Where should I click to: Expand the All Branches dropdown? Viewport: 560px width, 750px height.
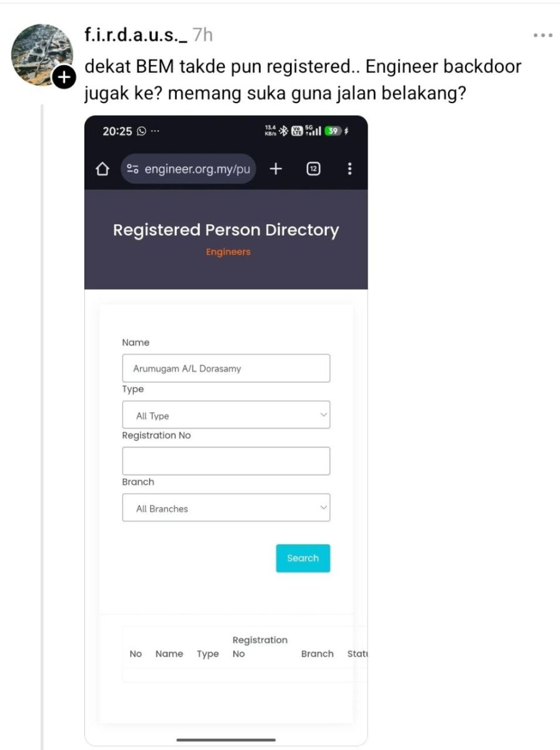(x=226, y=508)
